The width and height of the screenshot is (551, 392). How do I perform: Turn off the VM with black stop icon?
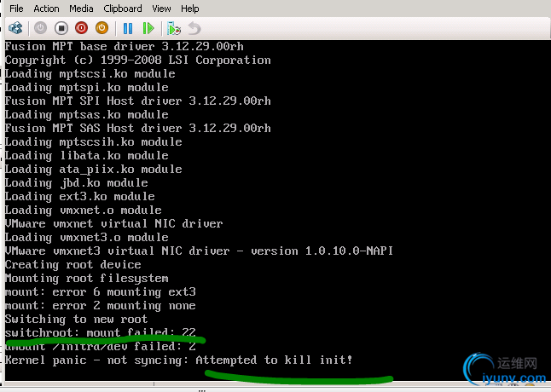coord(61,28)
